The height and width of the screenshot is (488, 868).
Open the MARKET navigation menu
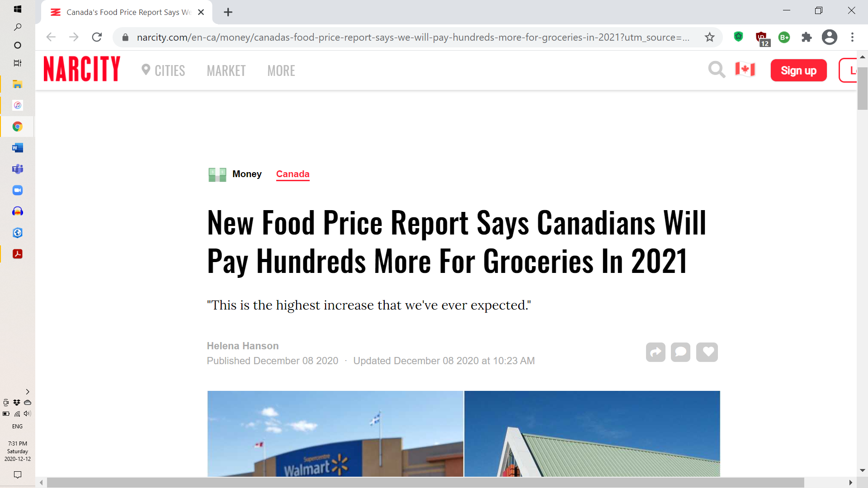pyautogui.click(x=226, y=70)
